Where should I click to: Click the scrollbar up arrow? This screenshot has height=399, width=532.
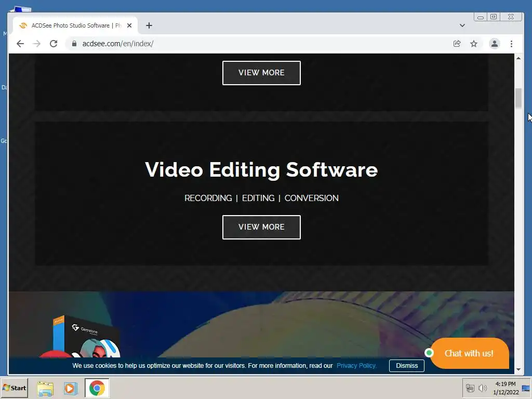click(x=518, y=58)
